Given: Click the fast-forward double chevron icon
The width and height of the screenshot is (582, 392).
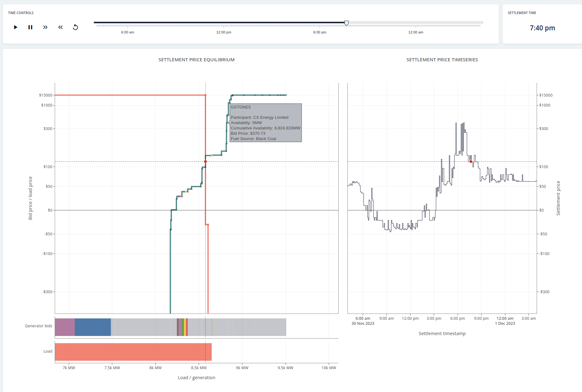Looking at the screenshot, I should click(x=45, y=27).
